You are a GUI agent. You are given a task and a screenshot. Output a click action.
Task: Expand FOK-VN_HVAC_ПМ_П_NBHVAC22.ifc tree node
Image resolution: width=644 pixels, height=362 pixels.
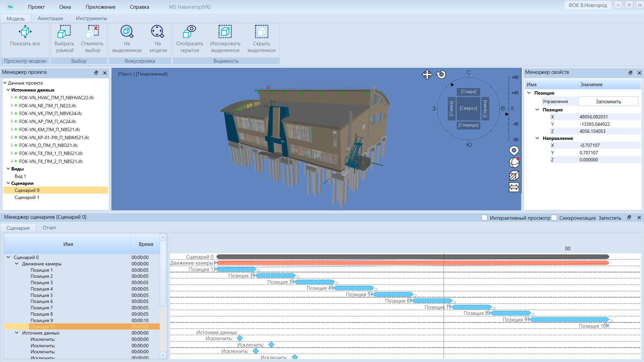(12, 98)
